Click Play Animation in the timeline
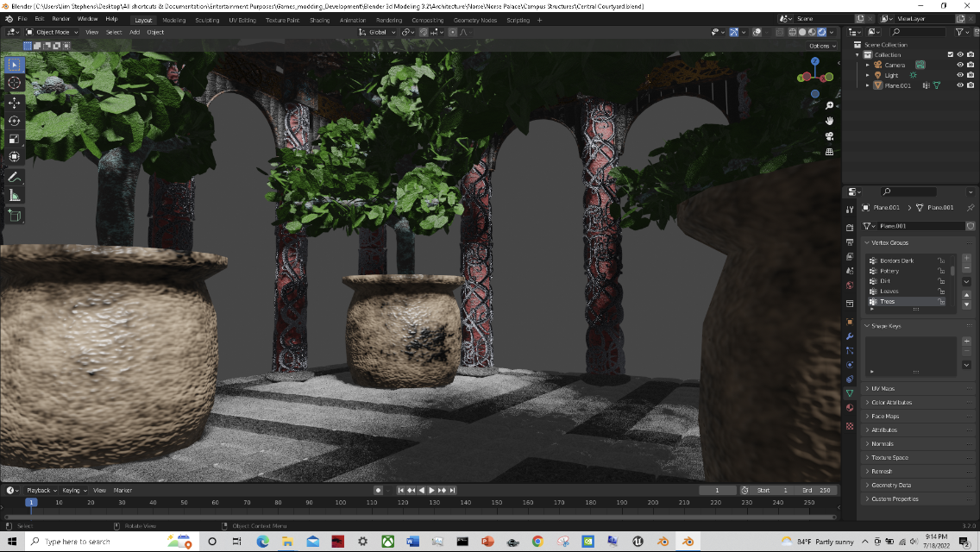980x552 pixels. [431, 490]
